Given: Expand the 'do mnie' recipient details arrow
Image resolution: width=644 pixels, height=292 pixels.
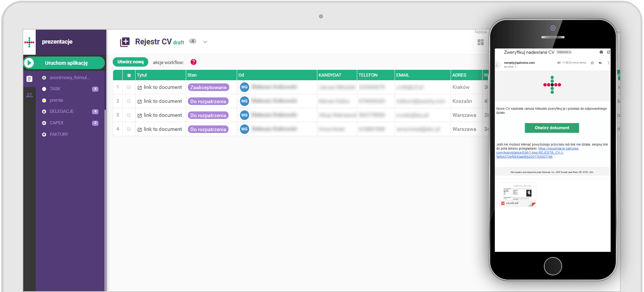Looking at the screenshot, I should pyautogui.click(x=515, y=67).
